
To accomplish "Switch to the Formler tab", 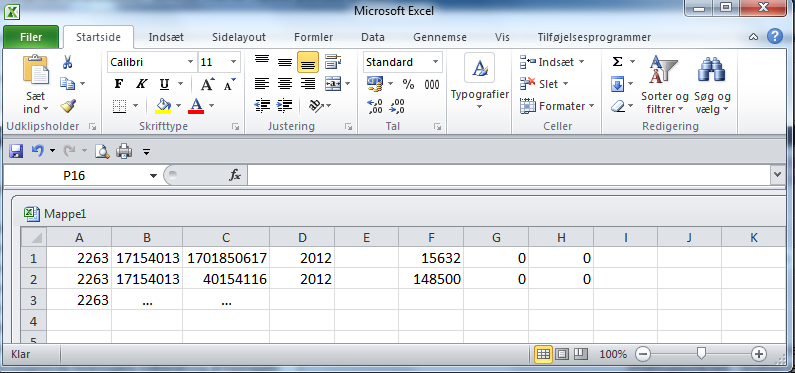I will pos(313,38).
